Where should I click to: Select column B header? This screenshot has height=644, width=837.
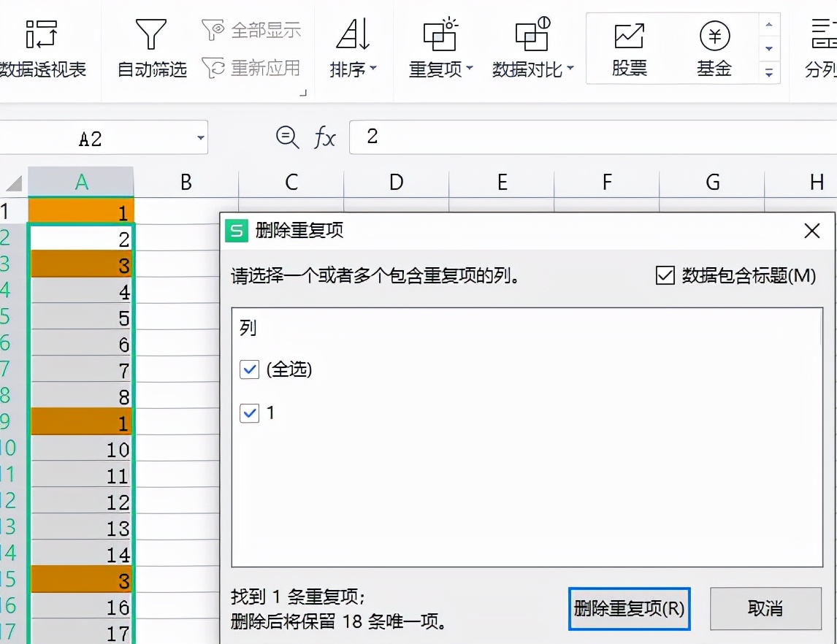click(186, 182)
